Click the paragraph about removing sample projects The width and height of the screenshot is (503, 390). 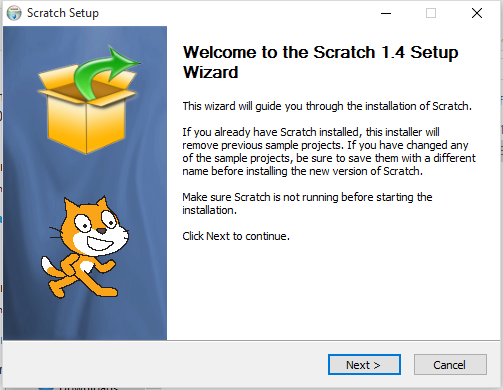point(329,152)
